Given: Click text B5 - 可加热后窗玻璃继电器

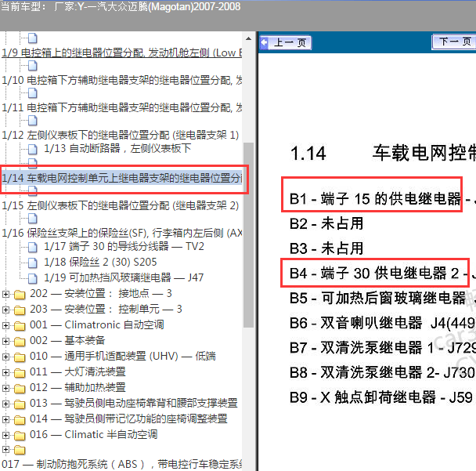Looking at the screenshot, I should (377, 298).
